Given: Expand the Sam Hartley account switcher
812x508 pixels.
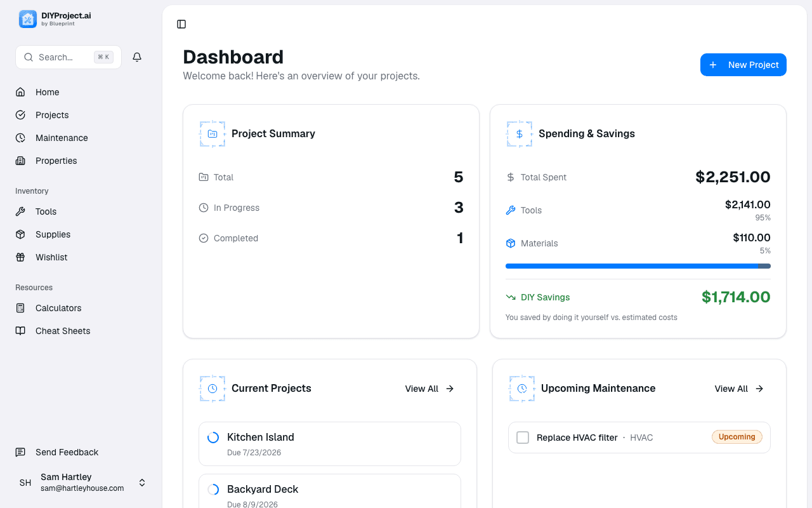Looking at the screenshot, I should click(x=142, y=483).
